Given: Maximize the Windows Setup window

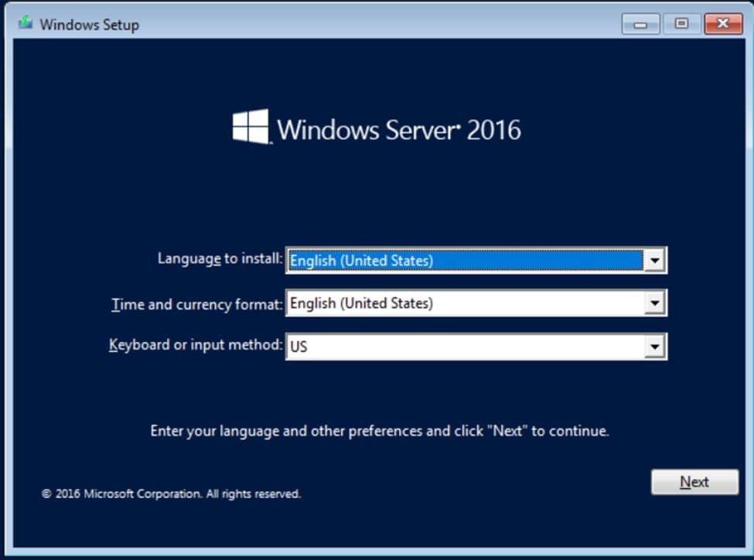Looking at the screenshot, I should 681,24.
